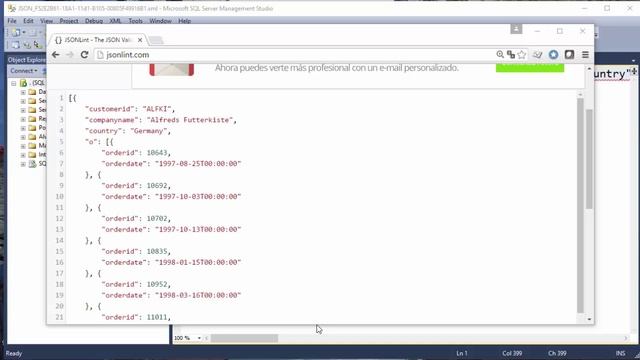Open the XML menu in SSMS
640x360 pixels.
(115, 21)
